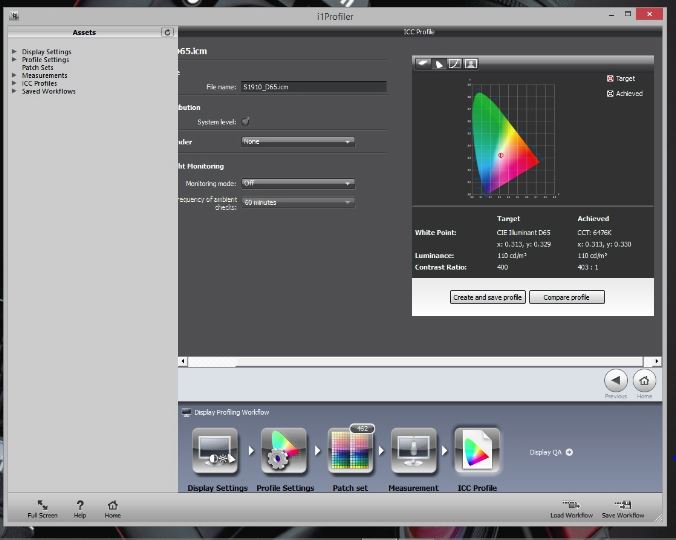The height and width of the screenshot is (540, 676).
Task: Toggle Target gamut visibility checkbox
Action: tap(610, 78)
